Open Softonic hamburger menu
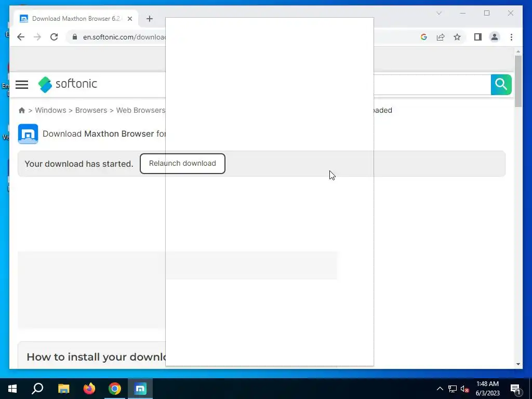Image resolution: width=532 pixels, height=399 pixels. coord(22,85)
